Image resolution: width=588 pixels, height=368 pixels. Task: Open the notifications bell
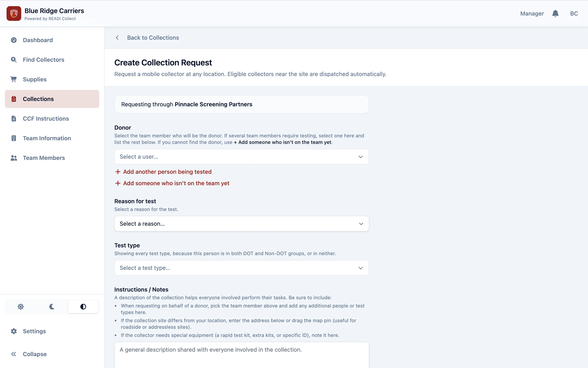click(x=555, y=13)
